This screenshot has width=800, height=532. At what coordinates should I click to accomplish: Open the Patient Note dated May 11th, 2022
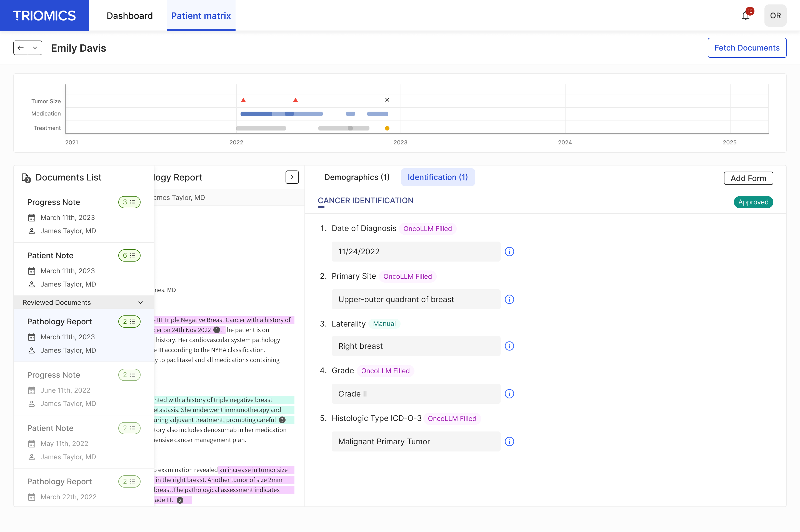coord(84,442)
